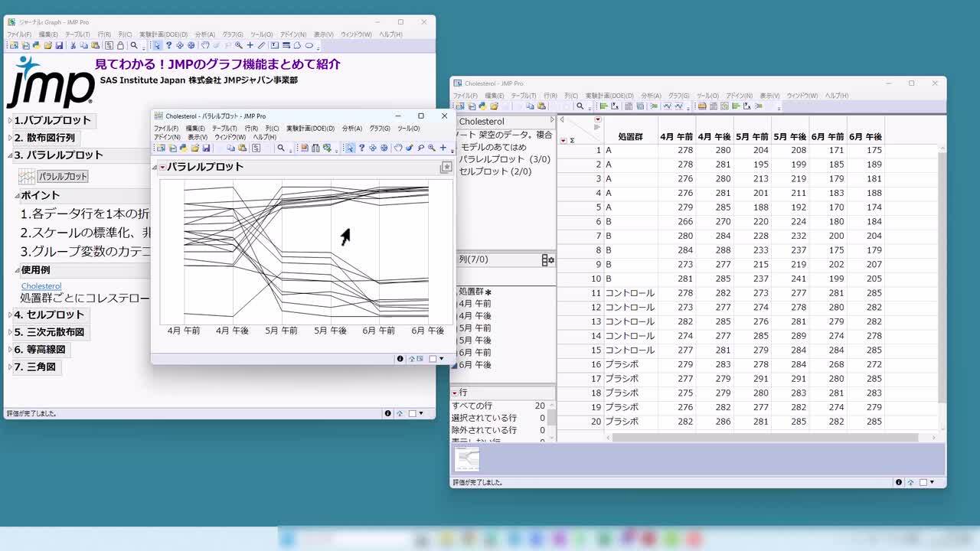980x551 pixels.
Task: Click the save icon in Parallel Plot window toolbar
Action: pyautogui.click(x=206, y=148)
